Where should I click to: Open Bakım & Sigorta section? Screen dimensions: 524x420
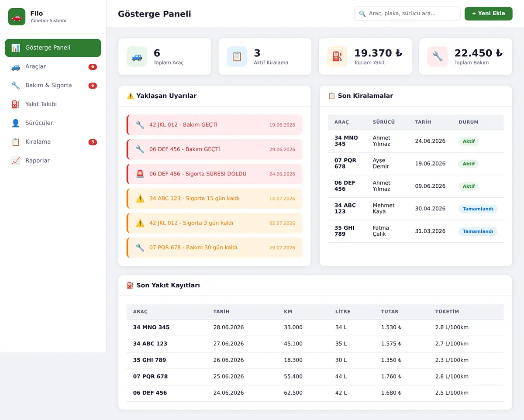click(x=53, y=86)
